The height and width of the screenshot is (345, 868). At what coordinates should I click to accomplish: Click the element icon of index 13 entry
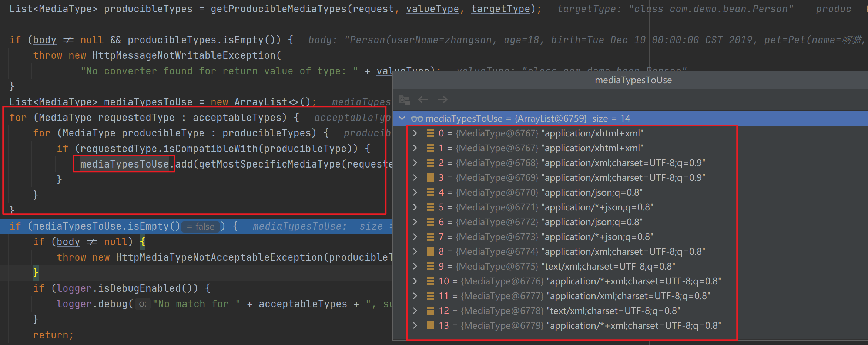[x=430, y=326]
